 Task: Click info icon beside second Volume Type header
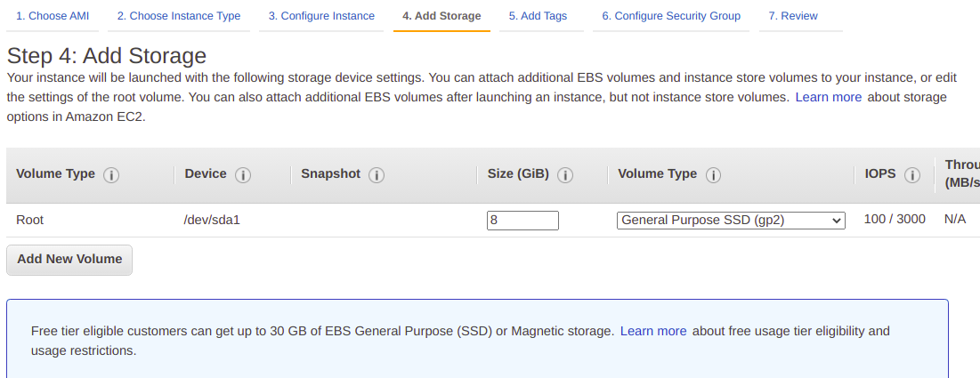[x=713, y=175]
